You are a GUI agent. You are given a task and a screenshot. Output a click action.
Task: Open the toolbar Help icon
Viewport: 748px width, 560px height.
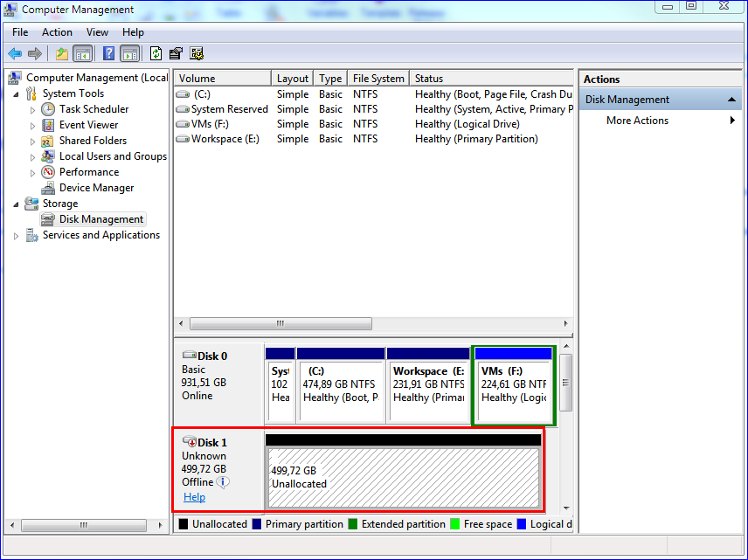click(x=108, y=53)
